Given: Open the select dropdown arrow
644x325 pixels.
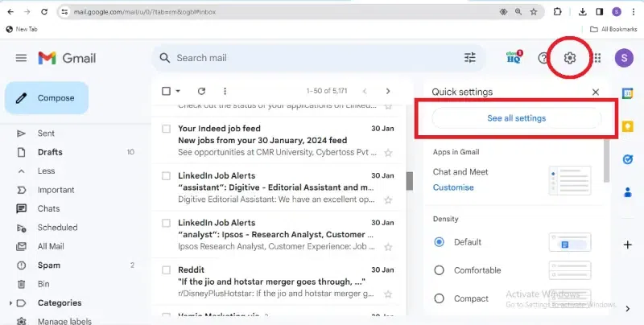Looking at the screenshot, I should pyautogui.click(x=178, y=91).
